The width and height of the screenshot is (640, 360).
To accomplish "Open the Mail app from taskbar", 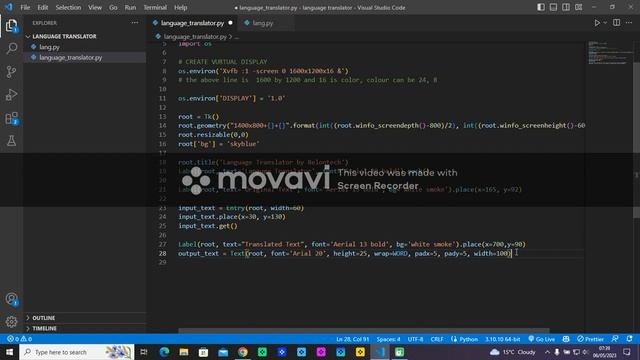I will [223, 352].
